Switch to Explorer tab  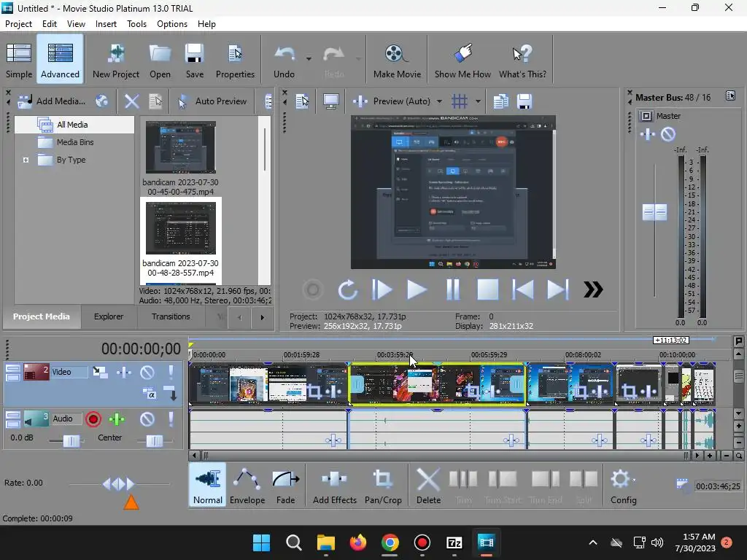click(109, 316)
